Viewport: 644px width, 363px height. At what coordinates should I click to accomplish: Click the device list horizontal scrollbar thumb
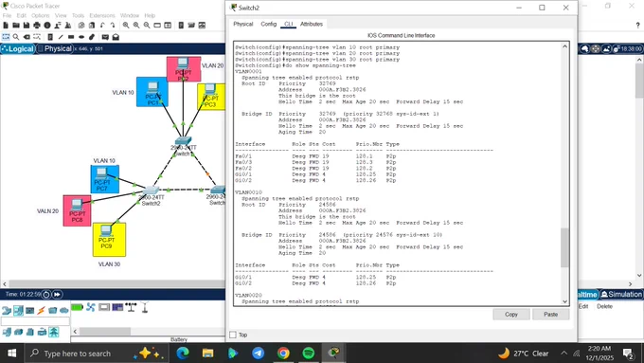[105, 331]
